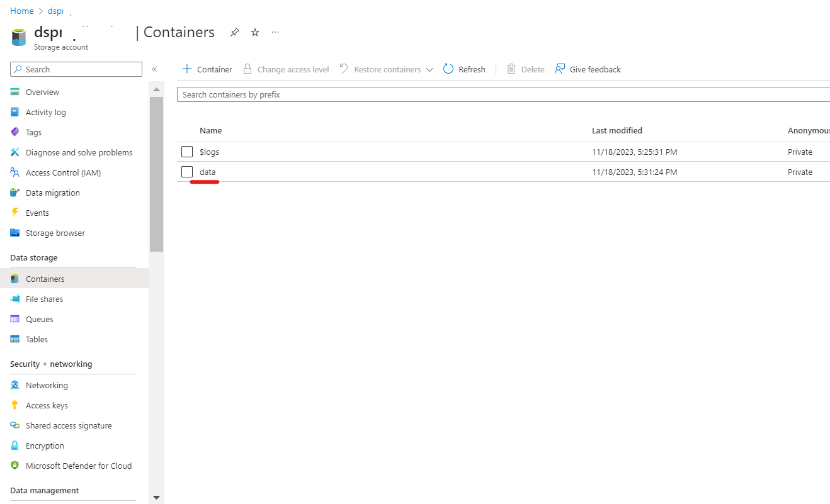Open the Shared access signature page

(69, 425)
